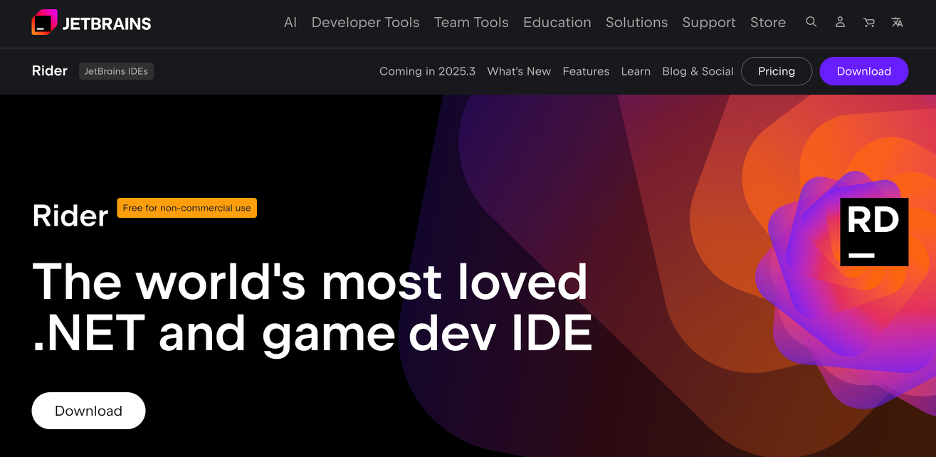Screen dimensions: 936x458
Task: Open the Team Tools menu
Action: (471, 23)
